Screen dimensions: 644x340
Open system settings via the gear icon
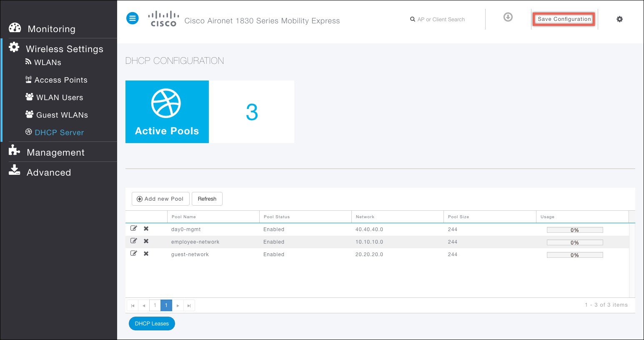(619, 19)
